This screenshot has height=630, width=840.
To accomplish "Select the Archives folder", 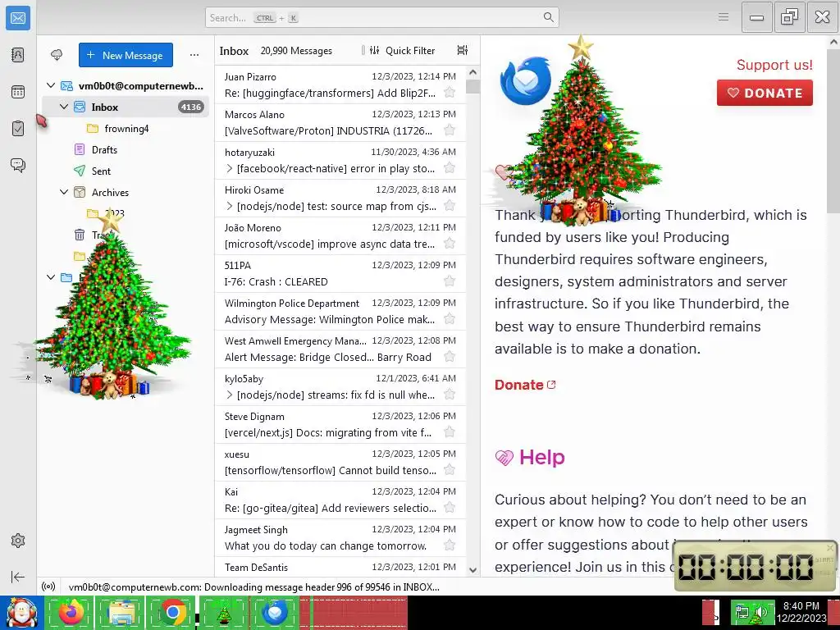I will click(x=126, y=192).
